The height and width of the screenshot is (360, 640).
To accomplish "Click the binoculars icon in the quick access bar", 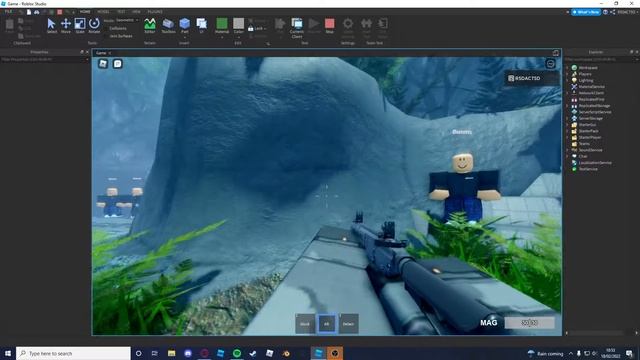I will [x=37, y=12].
